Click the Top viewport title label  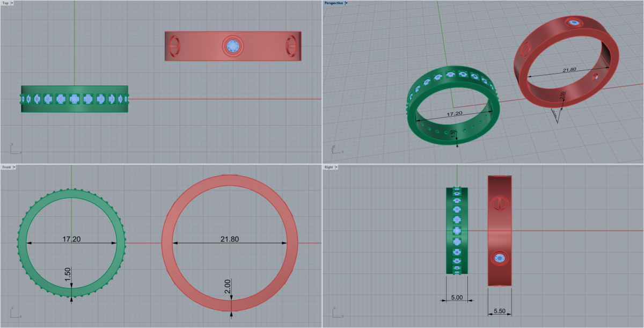[5, 3]
